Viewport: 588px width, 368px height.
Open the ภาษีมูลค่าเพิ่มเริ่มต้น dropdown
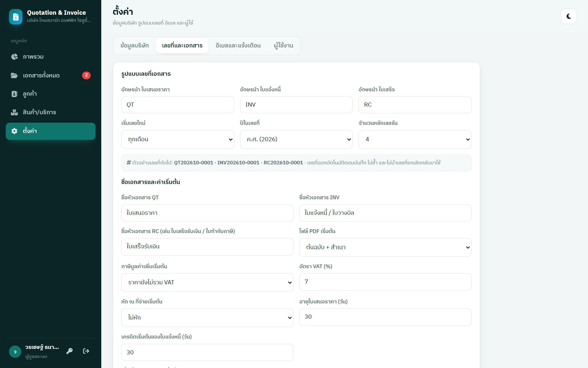[x=207, y=282]
